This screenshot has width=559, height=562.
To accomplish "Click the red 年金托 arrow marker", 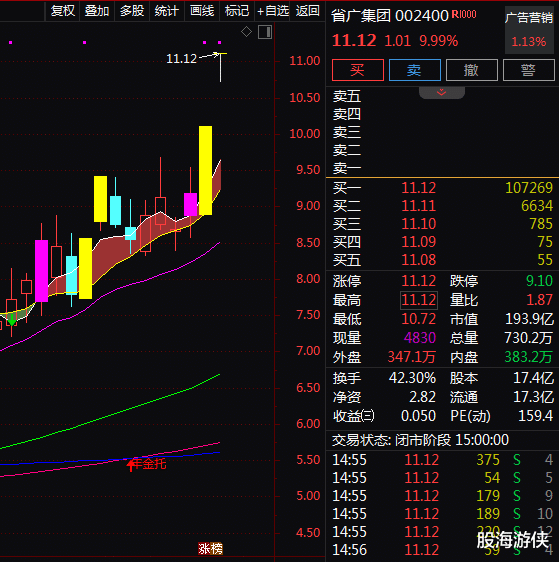I will (x=131, y=465).
